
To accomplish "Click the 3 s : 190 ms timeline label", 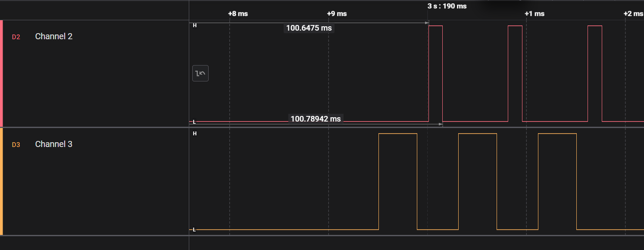I will pos(447,6).
